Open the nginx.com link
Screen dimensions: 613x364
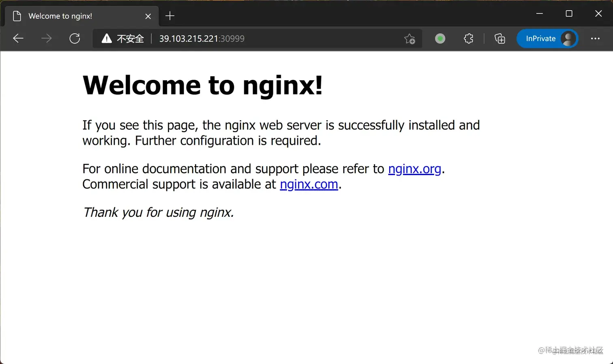tap(309, 184)
